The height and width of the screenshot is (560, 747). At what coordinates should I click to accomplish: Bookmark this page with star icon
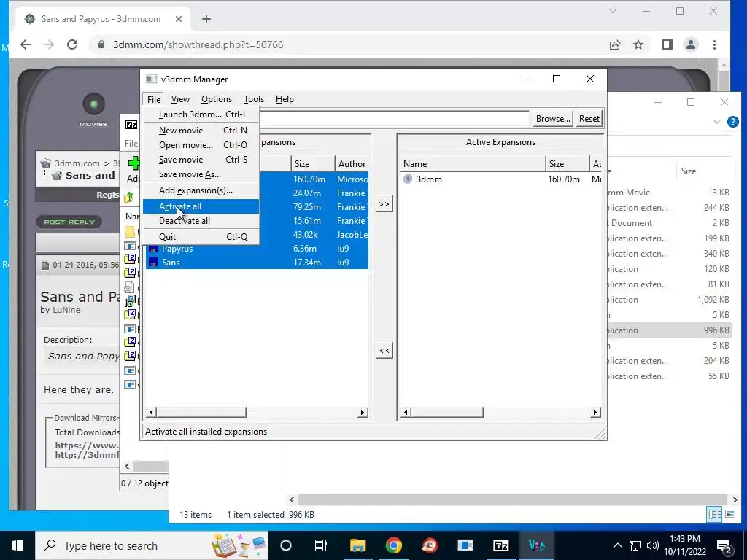[638, 44]
